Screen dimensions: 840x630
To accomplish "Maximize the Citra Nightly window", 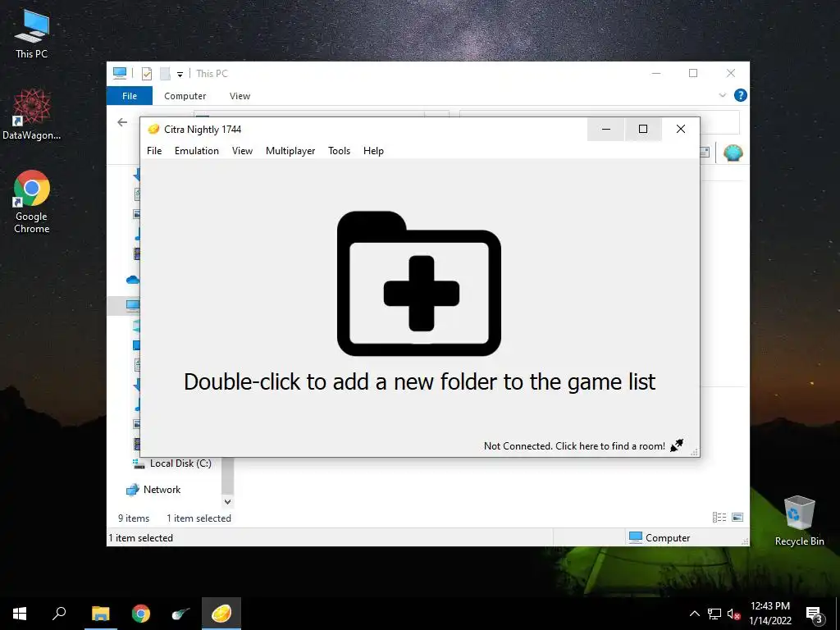I will click(x=643, y=129).
